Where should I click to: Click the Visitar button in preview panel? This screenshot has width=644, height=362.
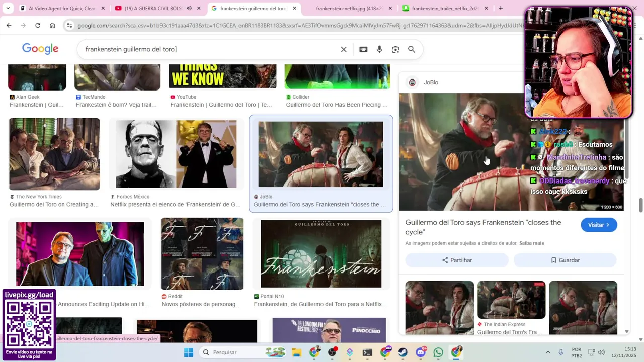[599, 225]
